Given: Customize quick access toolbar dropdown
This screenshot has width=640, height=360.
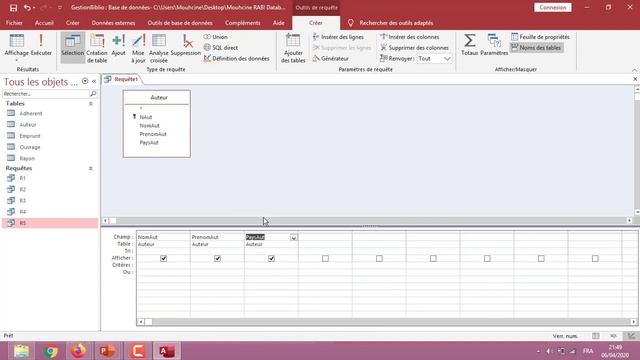Looking at the screenshot, I should coord(60,8).
